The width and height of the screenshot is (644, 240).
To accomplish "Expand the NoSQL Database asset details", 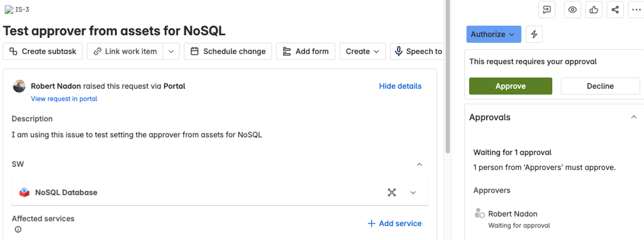I will click(413, 192).
